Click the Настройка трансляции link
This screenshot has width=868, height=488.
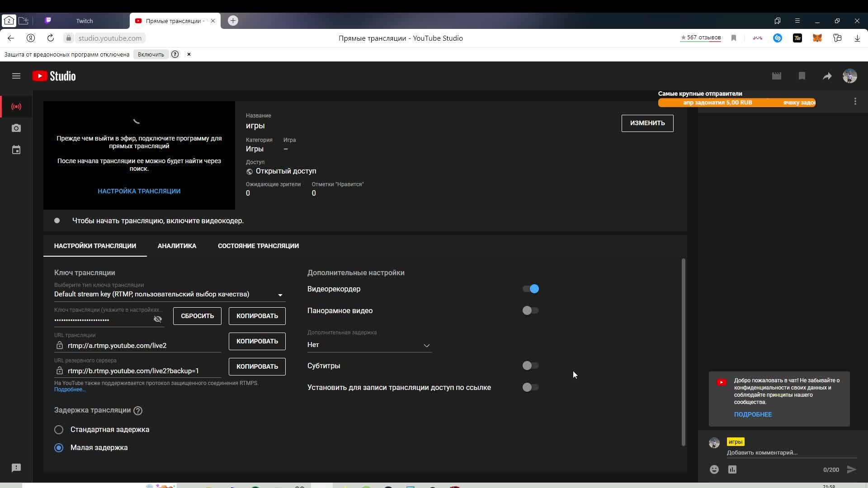139,191
